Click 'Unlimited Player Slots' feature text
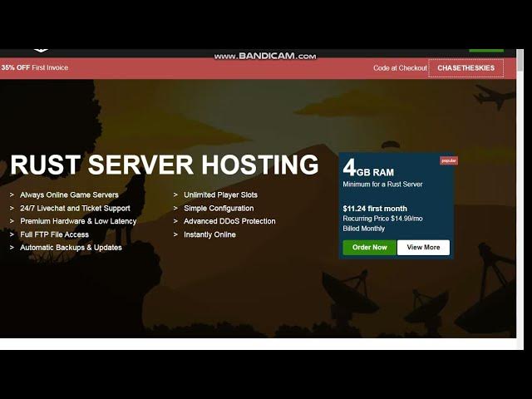532x399 pixels. 220,195
